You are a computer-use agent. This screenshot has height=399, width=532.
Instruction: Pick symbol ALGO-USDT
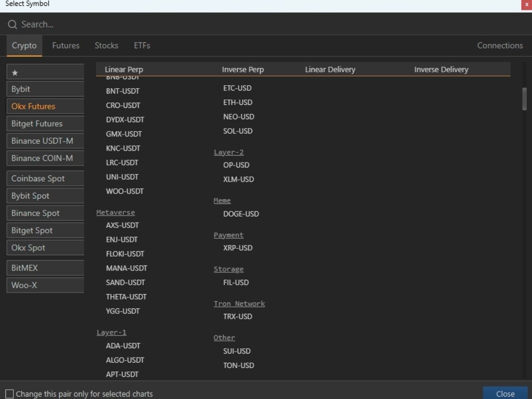pyautogui.click(x=125, y=360)
